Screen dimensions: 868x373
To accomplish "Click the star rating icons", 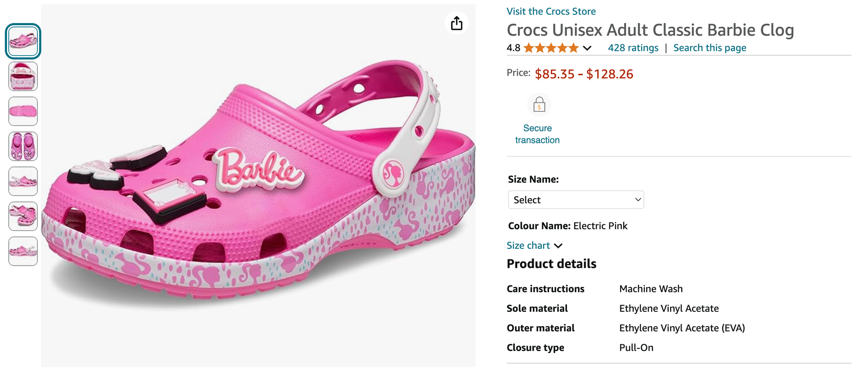I will click(550, 48).
